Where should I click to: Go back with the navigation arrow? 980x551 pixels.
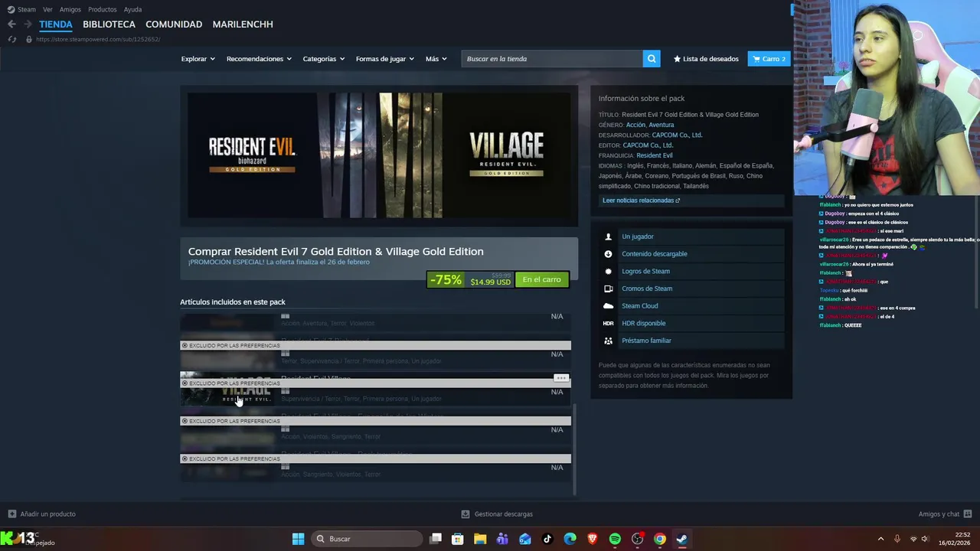pos(11,24)
